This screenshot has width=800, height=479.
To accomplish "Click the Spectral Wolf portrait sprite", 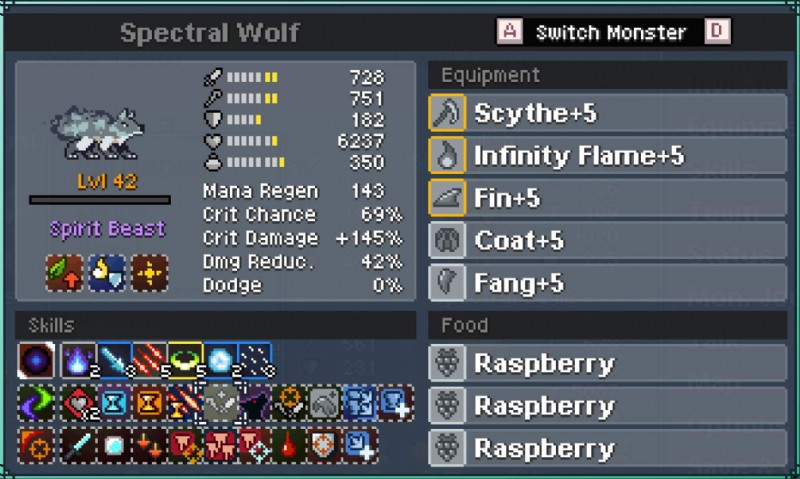I will tap(97, 133).
